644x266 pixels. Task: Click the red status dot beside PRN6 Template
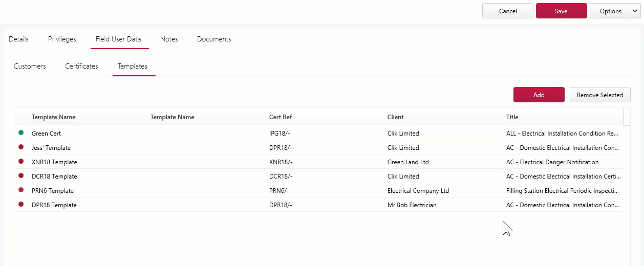click(21, 190)
